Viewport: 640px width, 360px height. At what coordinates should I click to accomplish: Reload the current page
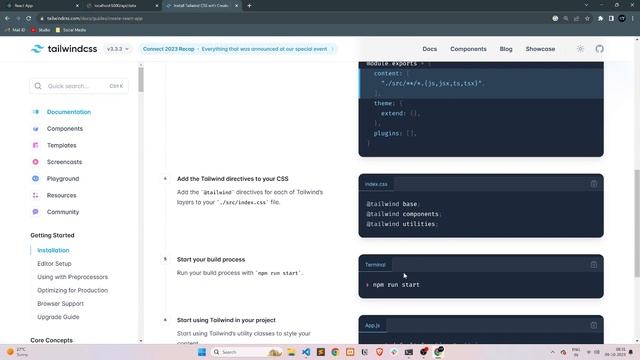click(29, 18)
